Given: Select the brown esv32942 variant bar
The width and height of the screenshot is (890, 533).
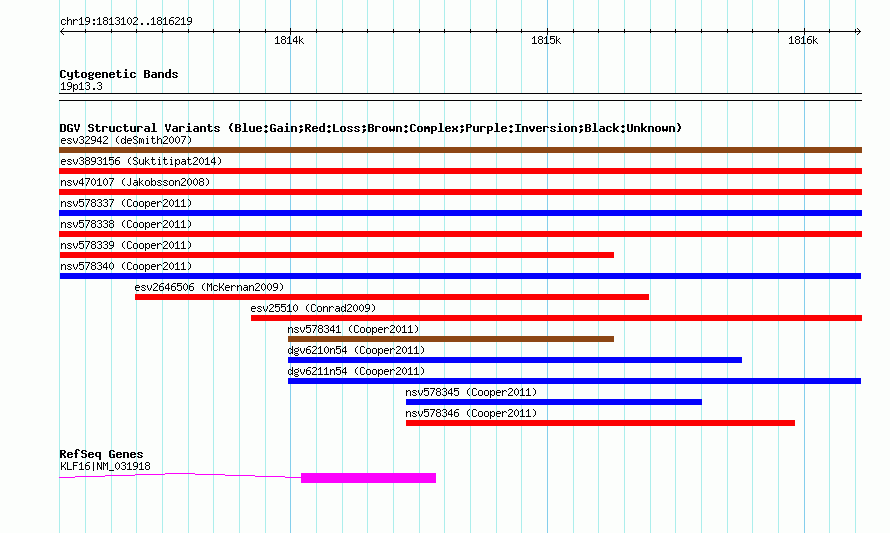Looking at the screenshot, I should (x=460, y=150).
